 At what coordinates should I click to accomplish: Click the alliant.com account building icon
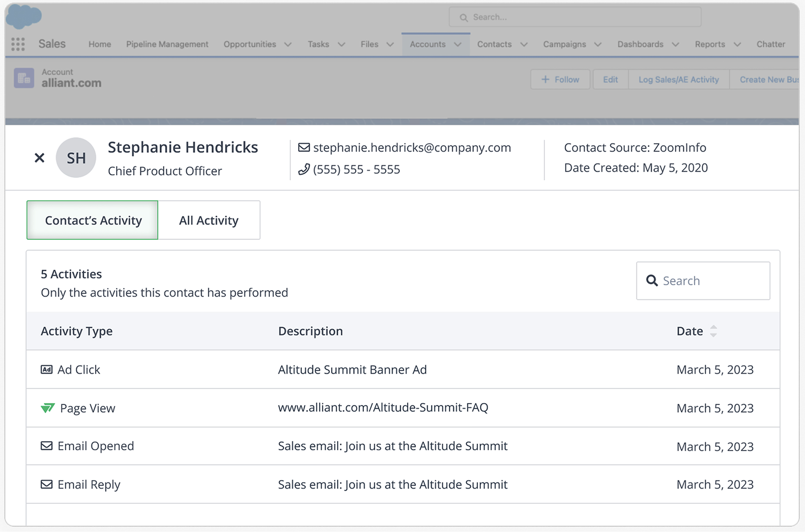(24, 78)
